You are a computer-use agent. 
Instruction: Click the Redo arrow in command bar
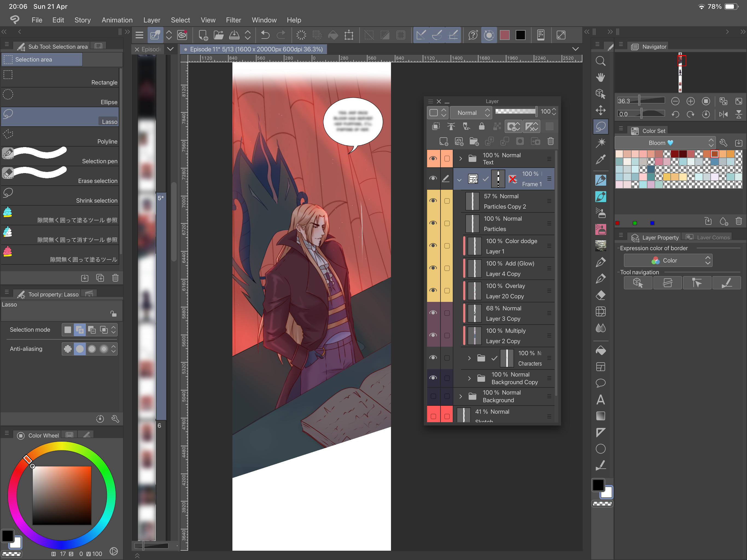pos(281,35)
